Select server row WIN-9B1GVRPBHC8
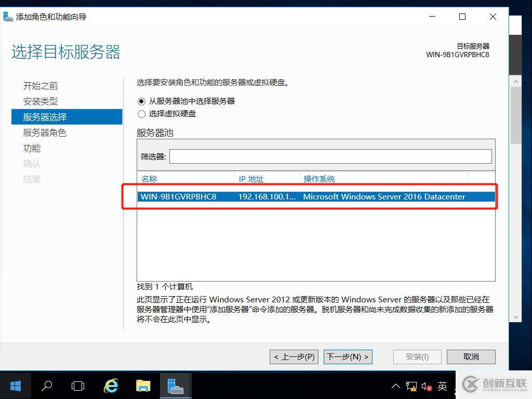This screenshot has height=399, width=532. click(316, 197)
